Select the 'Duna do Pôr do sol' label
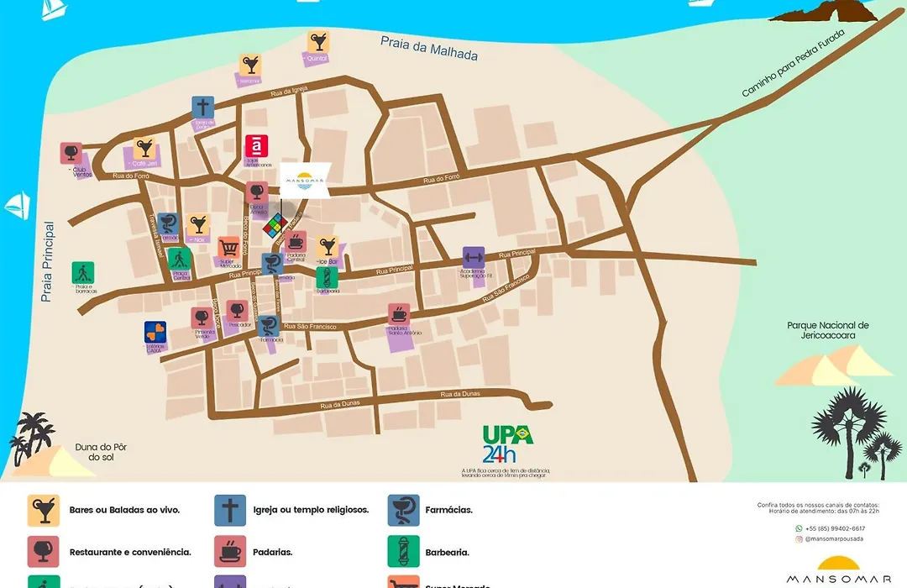 [101, 452]
